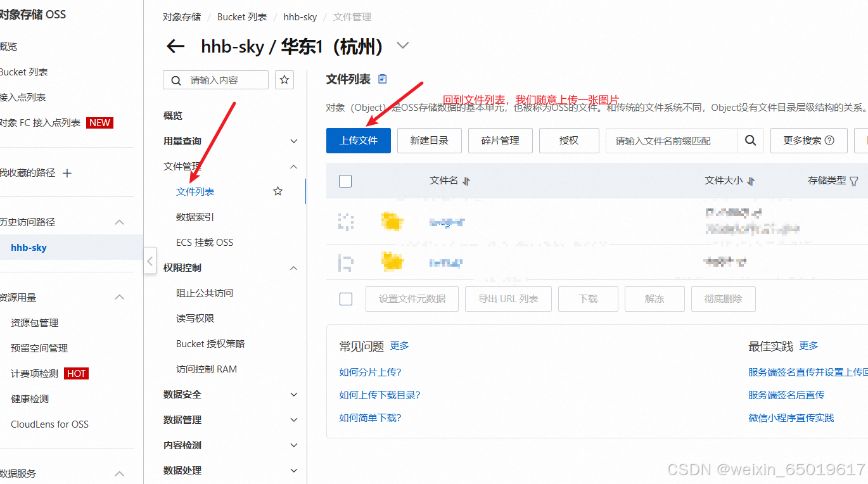
Task: Open the bucket region dropdown arrow
Action: (402, 46)
